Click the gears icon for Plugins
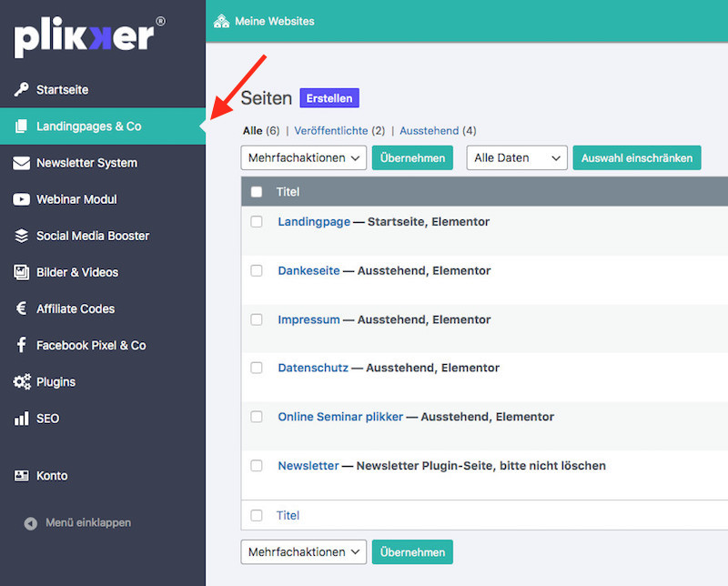Screen dimensions: 728x586 tap(21, 382)
